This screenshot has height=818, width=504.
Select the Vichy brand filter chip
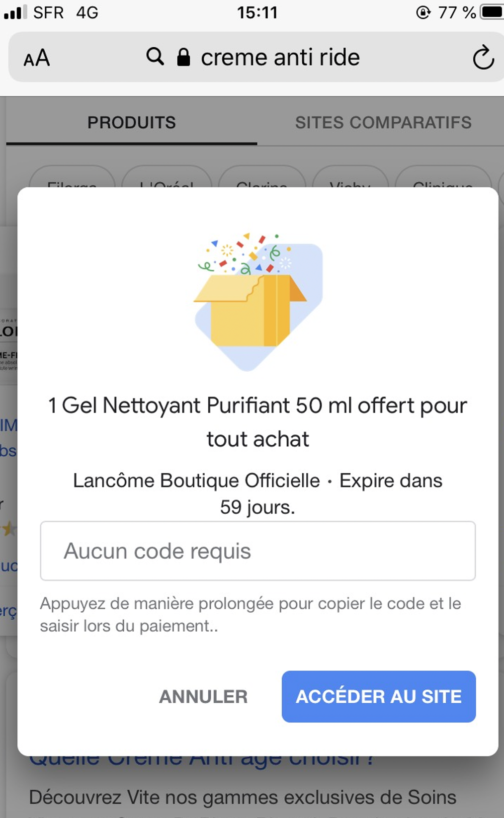click(350, 180)
